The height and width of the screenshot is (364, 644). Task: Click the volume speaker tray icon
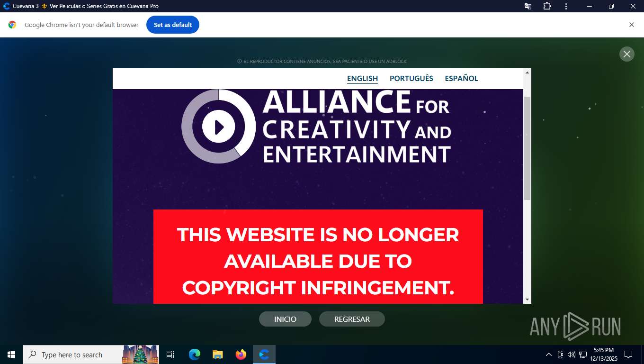coord(572,355)
